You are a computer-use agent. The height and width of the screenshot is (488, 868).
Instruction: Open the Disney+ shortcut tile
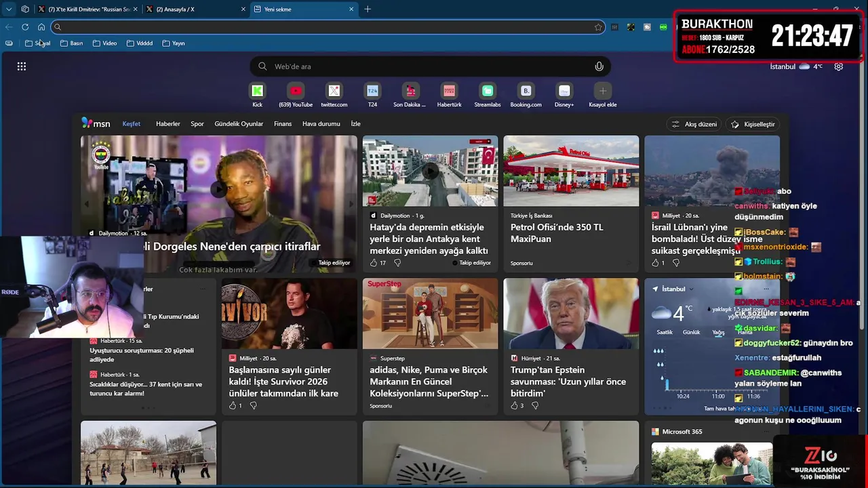(564, 91)
